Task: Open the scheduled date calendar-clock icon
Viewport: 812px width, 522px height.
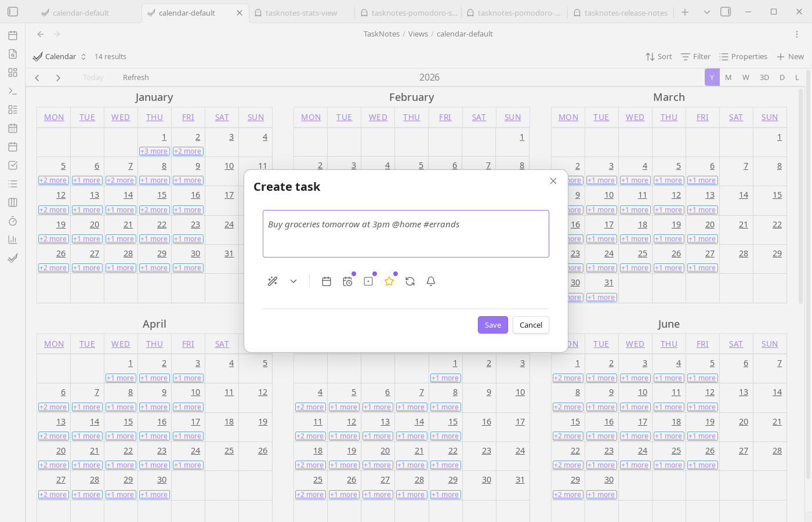Action: [x=347, y=281]
